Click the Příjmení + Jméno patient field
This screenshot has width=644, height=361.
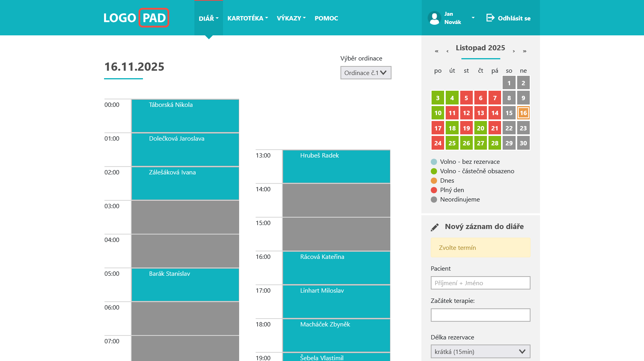click(x=480, y=283)
